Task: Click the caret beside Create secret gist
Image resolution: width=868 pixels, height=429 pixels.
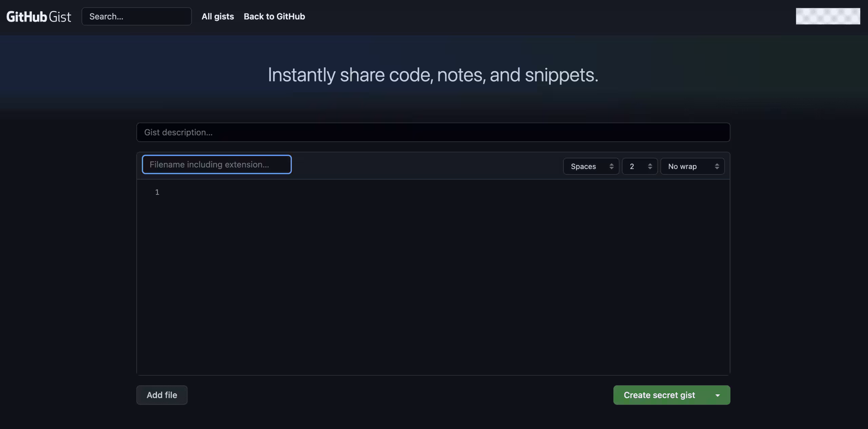Action: click(x=717, y=395)
